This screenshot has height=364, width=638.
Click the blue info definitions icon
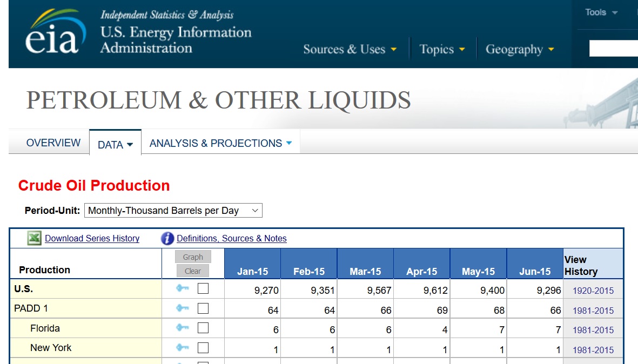[167, 238]
